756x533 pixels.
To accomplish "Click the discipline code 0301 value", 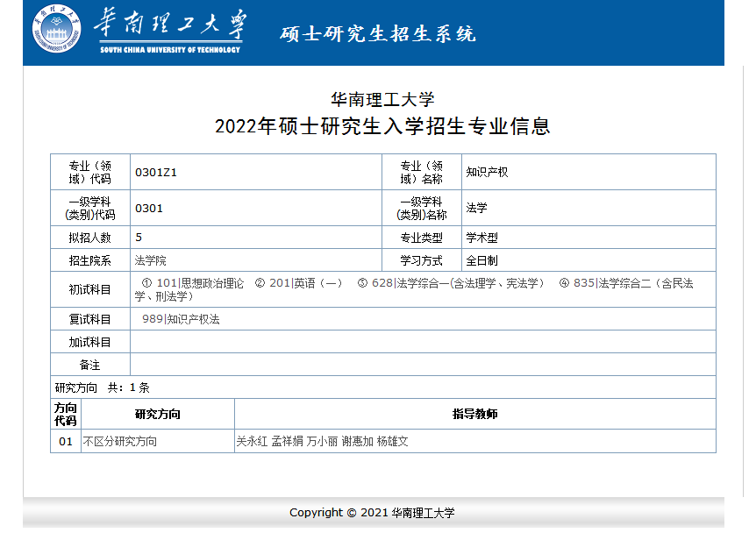I will point(149,208).
